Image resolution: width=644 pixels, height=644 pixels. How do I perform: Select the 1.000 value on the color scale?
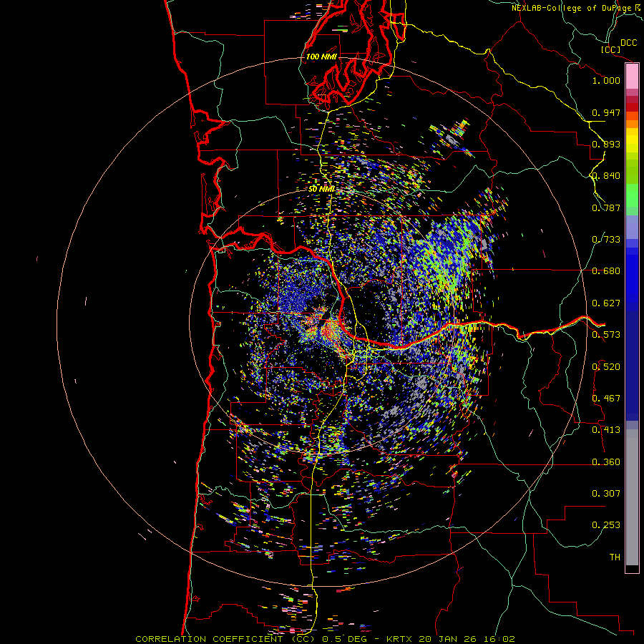606,80
